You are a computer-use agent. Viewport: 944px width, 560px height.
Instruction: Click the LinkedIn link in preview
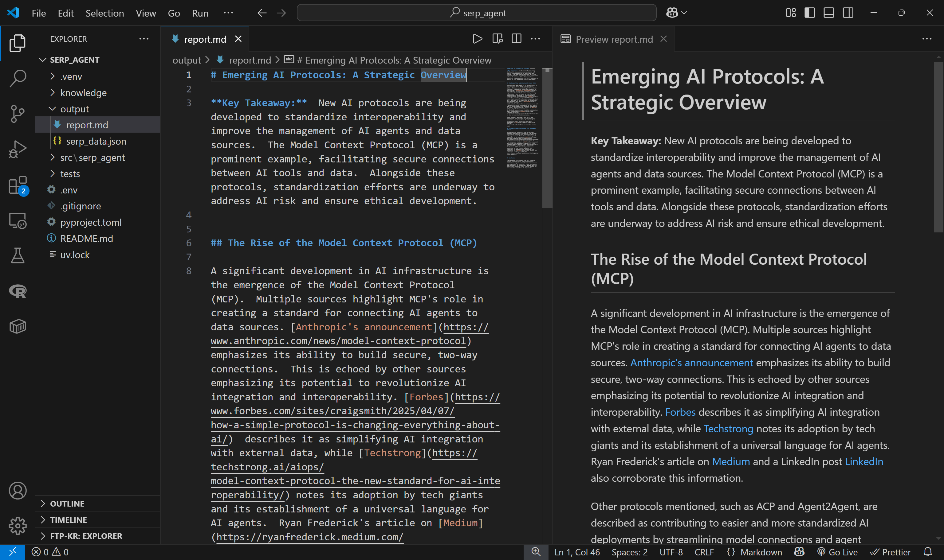click(864, 461)
